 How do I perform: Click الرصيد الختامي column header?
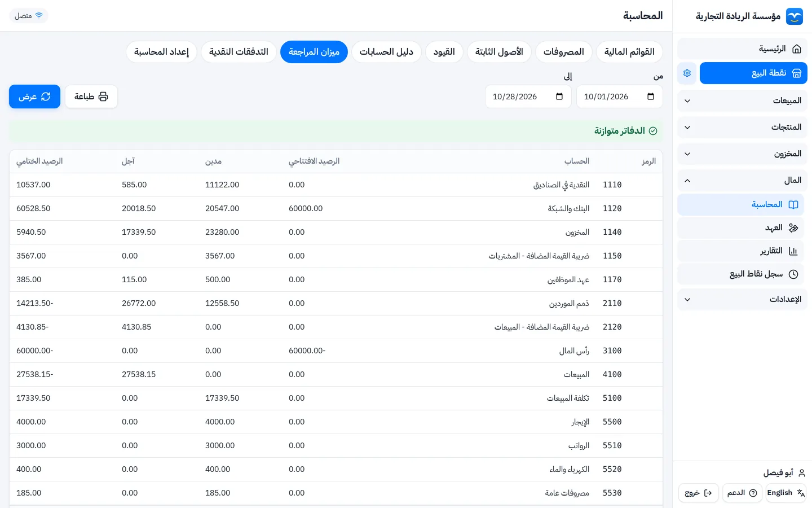[x=39, y=161]
